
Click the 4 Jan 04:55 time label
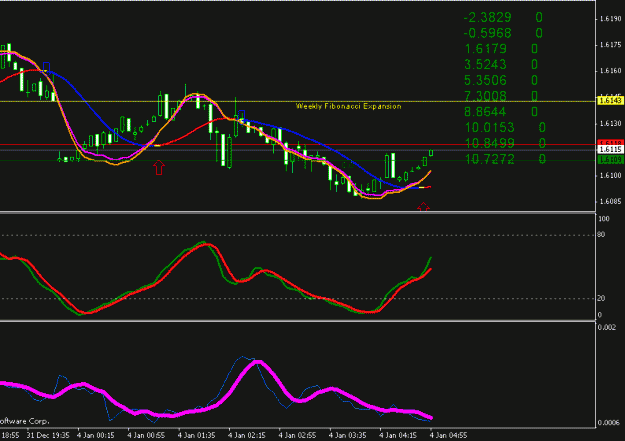(x=448, y=435)
